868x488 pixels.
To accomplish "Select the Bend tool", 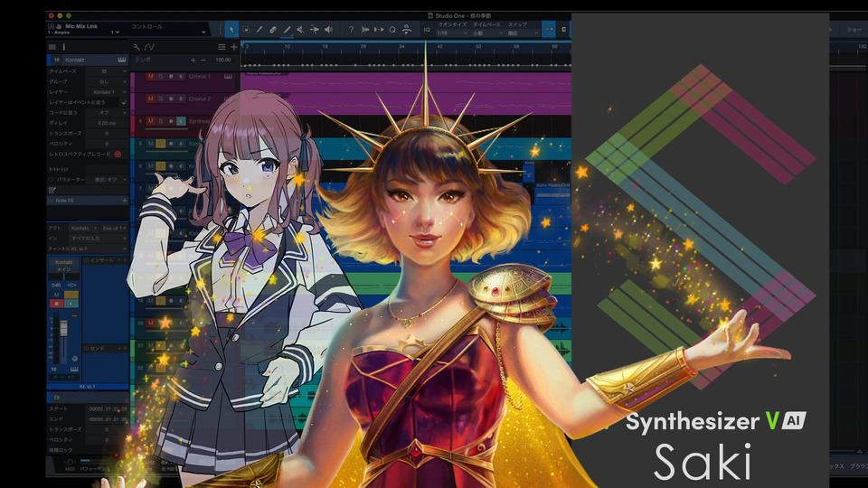I will pos(314,30).
